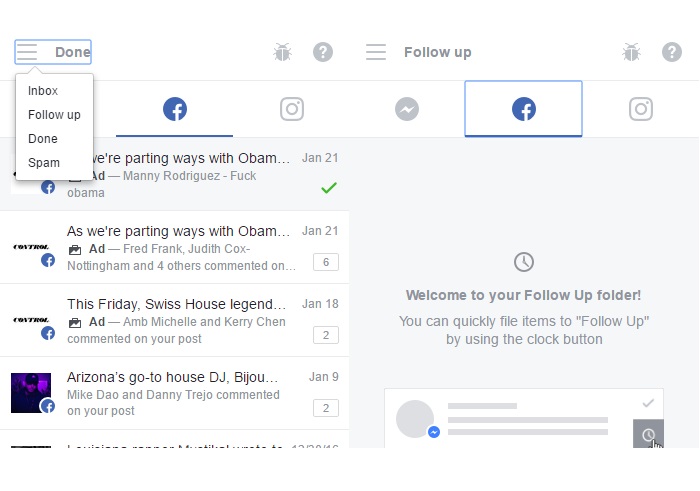Click the clock follow-up button in the sample card
The width and height of the screenshot is (700, 491).
[x=648, y=434]
